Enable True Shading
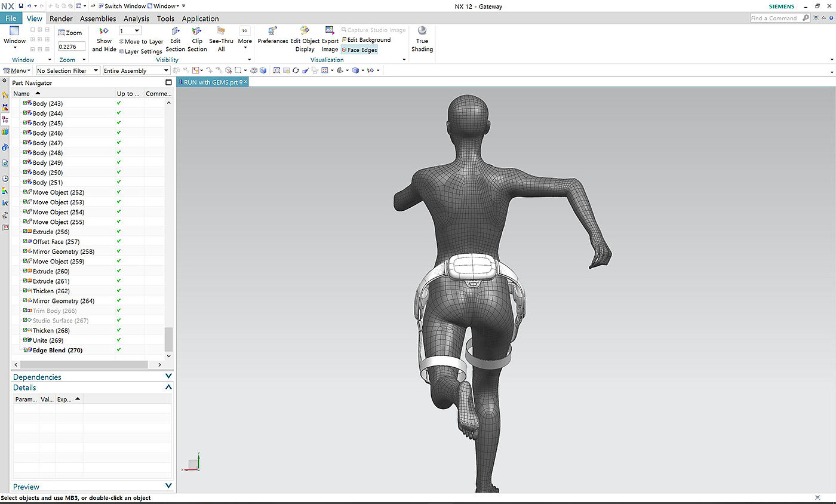The width and height of the screenshot is (836, 504). coord(422,31)
